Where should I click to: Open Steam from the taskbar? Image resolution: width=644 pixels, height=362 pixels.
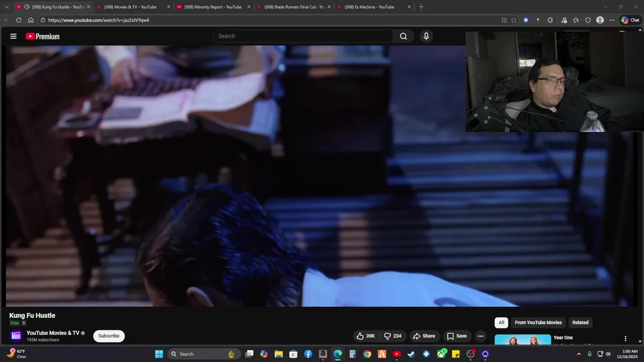coord(412,354)
